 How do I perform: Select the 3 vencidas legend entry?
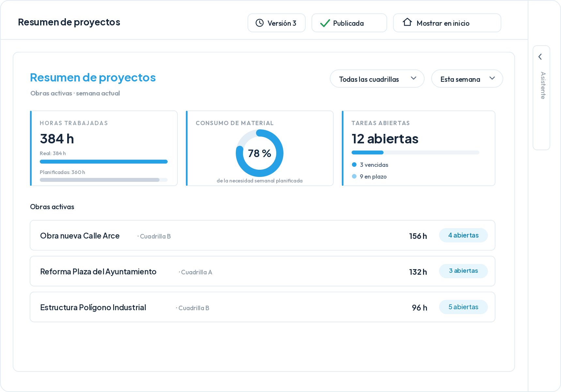click(370, 165)
